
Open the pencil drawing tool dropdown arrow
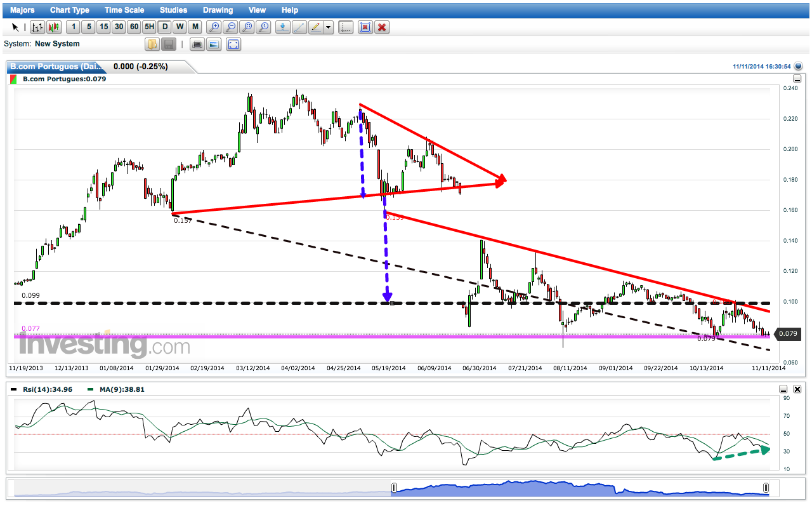click(328, 27)
